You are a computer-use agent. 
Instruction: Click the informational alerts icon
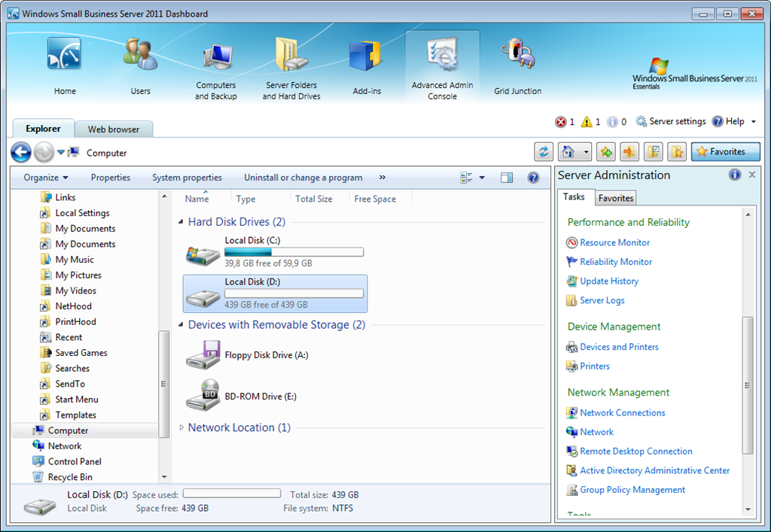(x=612, y=122)
